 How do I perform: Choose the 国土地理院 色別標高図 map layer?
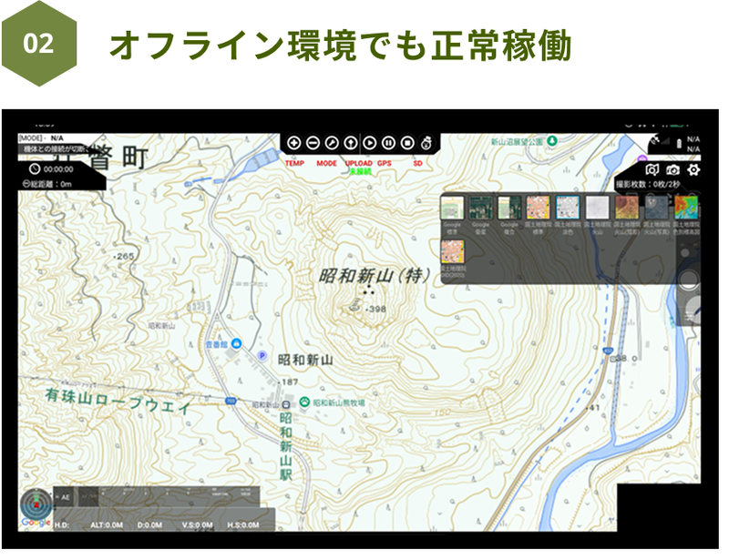pos(687,208)
